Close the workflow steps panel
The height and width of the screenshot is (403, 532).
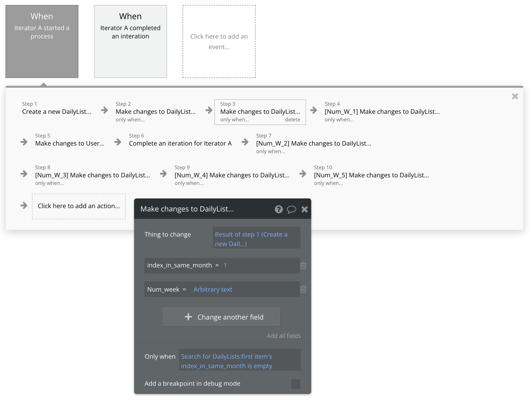(x=515, y=96)
